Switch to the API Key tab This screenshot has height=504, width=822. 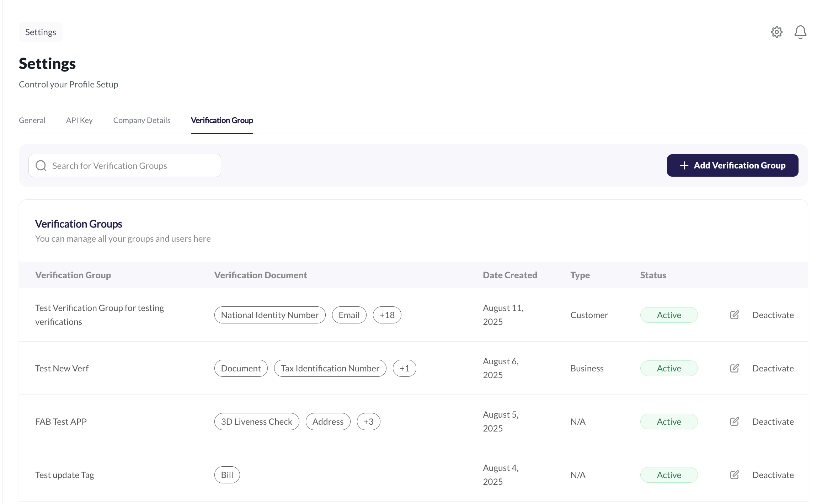tap(79, 120)
